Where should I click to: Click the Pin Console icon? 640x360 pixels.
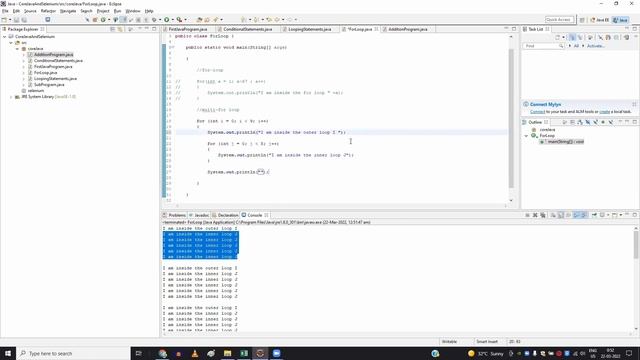click(x=594, y=215)
